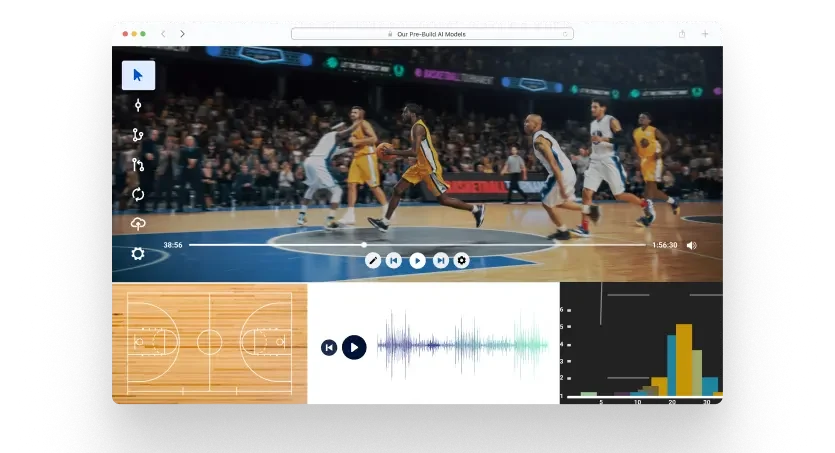This screenshot has width=835, height=453.
Task: Mute the video with speaker icon
Action: [691, 245]
